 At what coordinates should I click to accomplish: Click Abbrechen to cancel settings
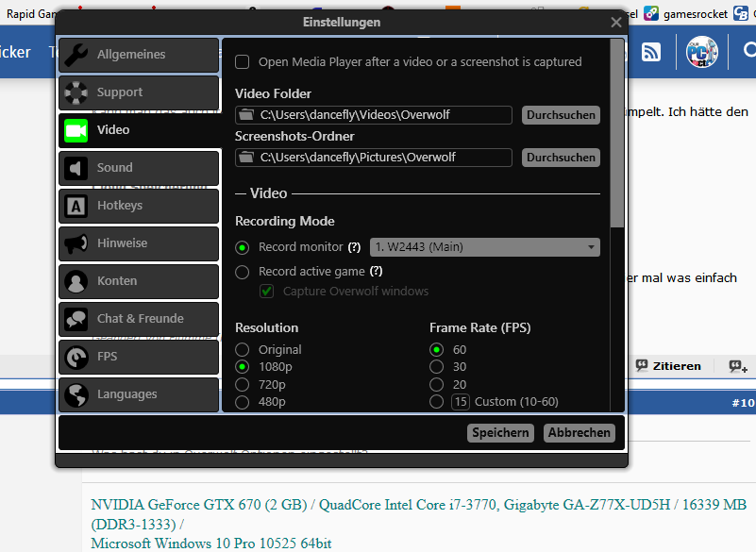click(x=580, y=432)
